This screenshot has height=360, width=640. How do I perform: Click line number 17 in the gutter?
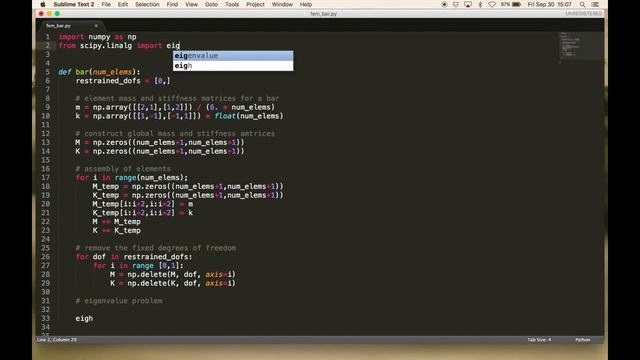(45, 178)
